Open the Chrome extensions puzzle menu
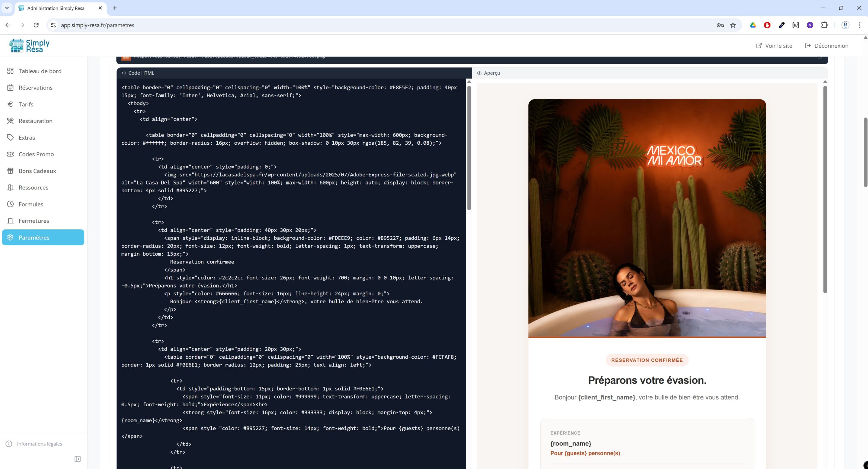868x469 pixels. (x=824, y=25)
